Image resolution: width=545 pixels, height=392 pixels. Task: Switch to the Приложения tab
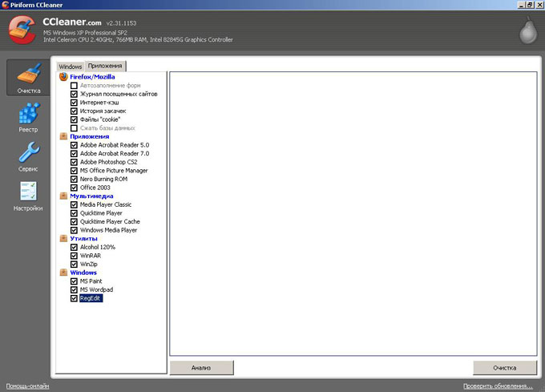pos(105,66)
